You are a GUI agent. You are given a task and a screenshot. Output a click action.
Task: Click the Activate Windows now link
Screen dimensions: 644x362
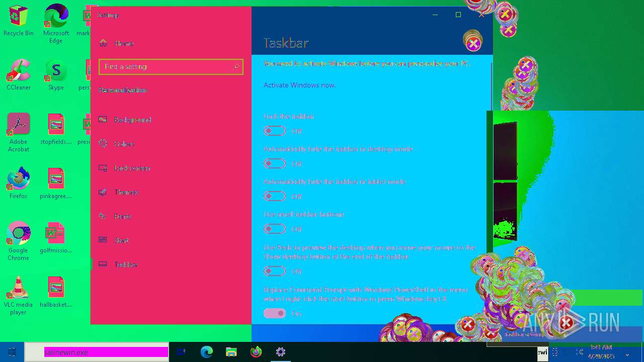pyautogui.click(x=299, y=85)
